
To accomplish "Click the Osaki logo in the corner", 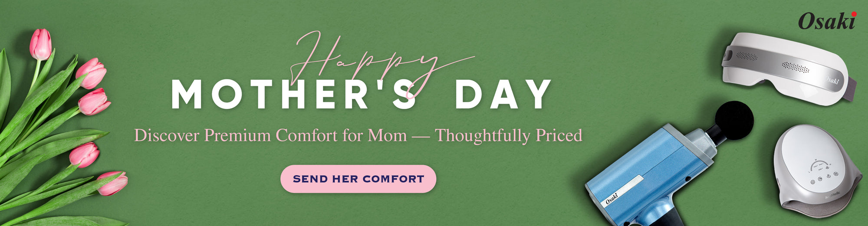I will tap(826, 22).
